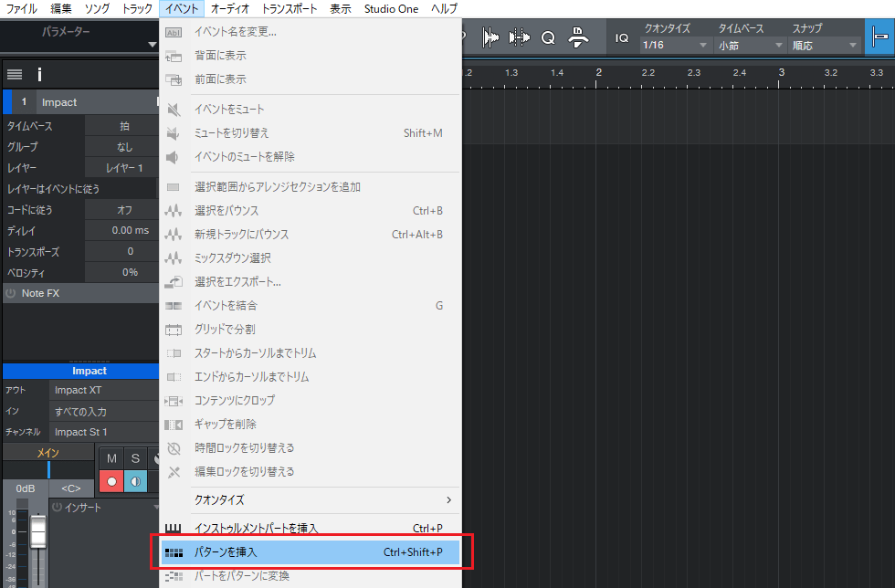Click the Q quantize icon in toolbar
The image size is (895, 588).
click(x=548, y=37)
